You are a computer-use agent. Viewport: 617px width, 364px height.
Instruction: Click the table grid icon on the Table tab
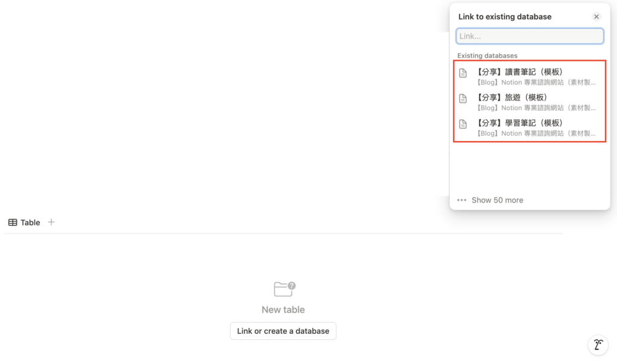pyautogui.click(x=13, y=222)
